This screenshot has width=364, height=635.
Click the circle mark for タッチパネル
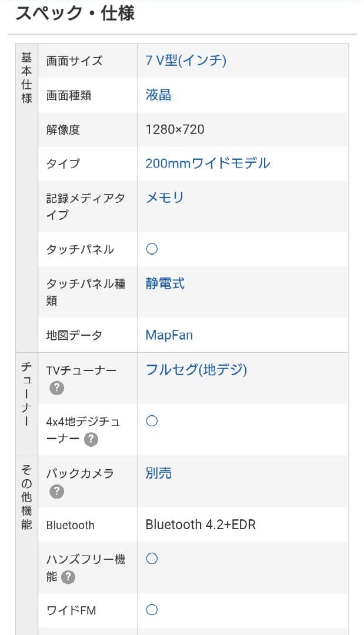152,249
